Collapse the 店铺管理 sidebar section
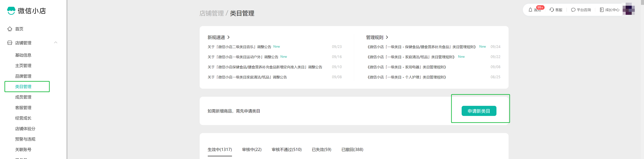Screen dimensions: 644x159 pos(56,43)
